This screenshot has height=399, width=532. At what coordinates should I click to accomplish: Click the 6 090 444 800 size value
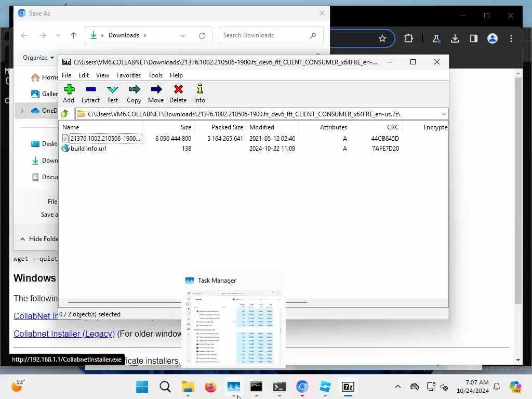point(173,138)
